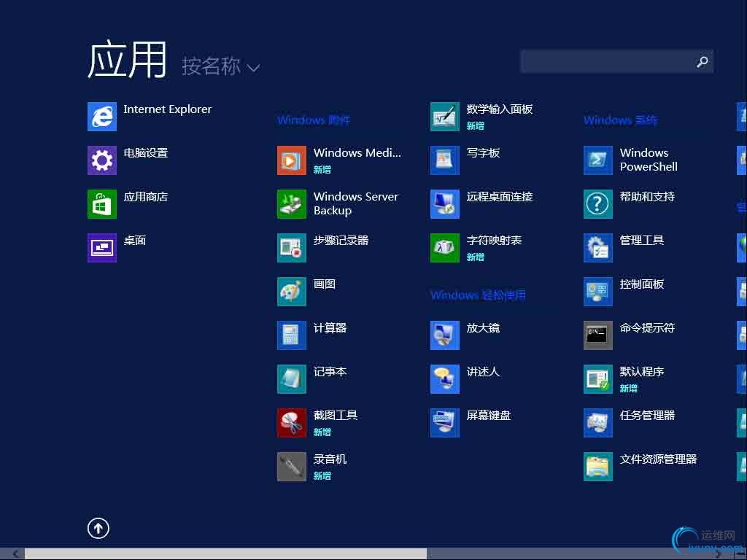
Task: Launch the 计算器 calculator icon
Action: click(x=292, y=335)
